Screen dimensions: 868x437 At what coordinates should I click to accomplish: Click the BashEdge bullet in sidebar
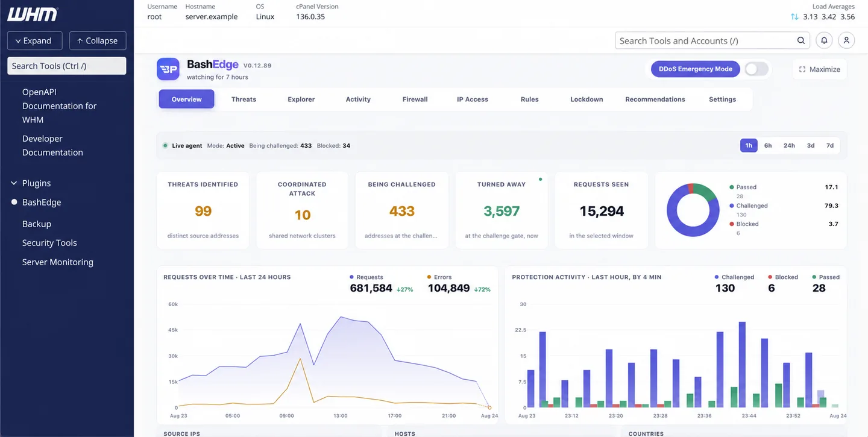pyautogui.click(x=14, y=202)
